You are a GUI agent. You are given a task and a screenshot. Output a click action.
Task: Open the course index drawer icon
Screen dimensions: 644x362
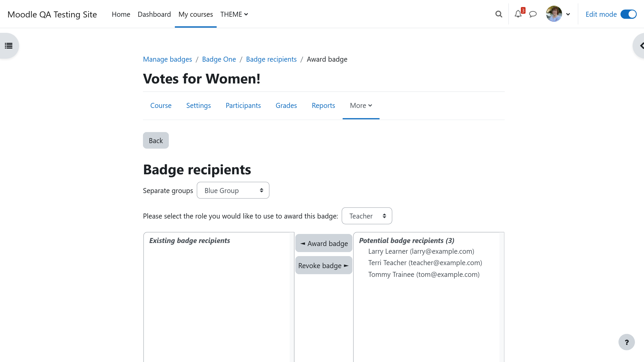click(x=9, y=46)
